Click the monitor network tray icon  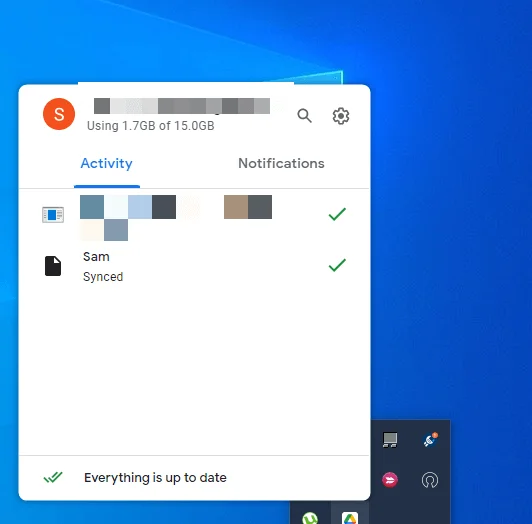pos(390,440)
